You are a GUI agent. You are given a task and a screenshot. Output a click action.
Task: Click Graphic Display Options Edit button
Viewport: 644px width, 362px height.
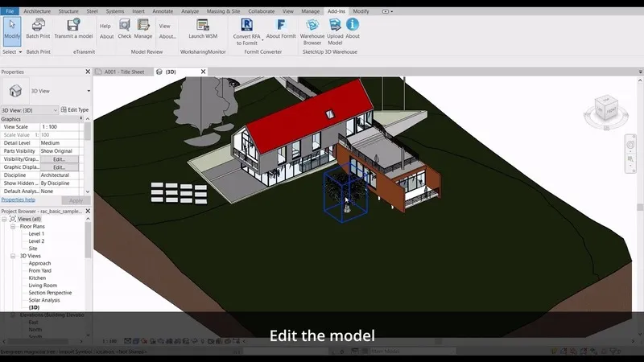pyautogui.click(x=59, y=167)
